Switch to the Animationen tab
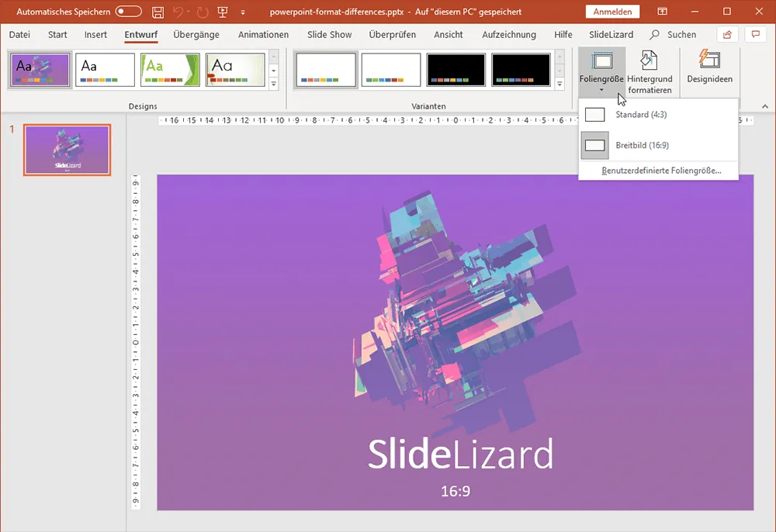Screen dimensions: 776x532 coord(263,34)
